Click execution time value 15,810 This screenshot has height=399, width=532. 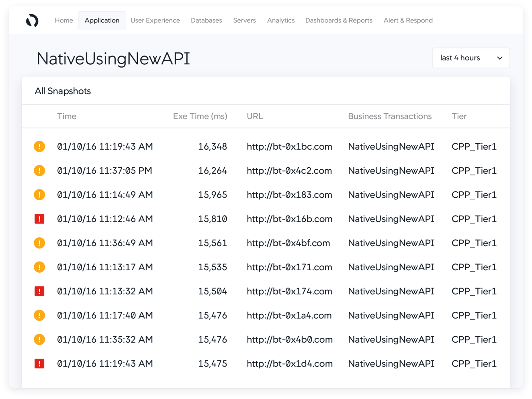(213, 219)
